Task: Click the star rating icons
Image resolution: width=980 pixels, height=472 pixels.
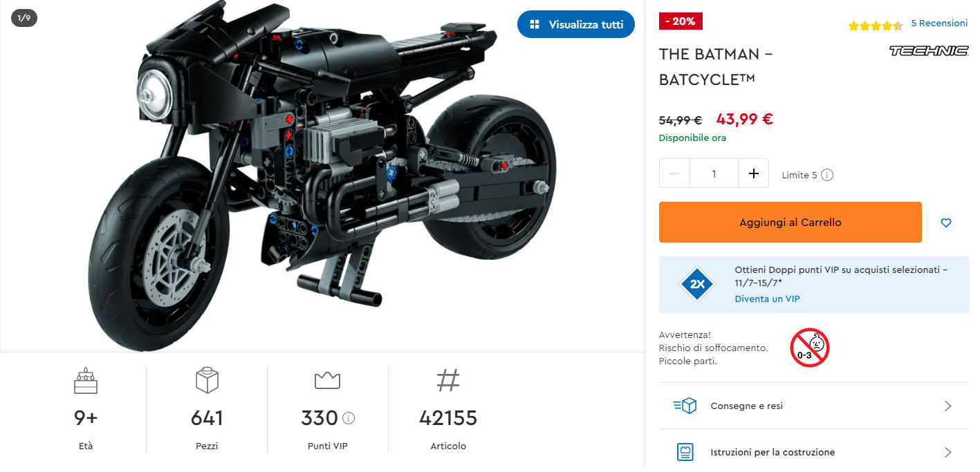Action: [x=876, y=26]
